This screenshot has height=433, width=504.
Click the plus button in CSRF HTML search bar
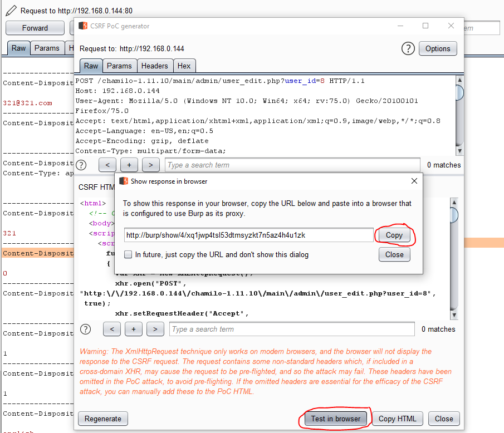click(134, 329)
